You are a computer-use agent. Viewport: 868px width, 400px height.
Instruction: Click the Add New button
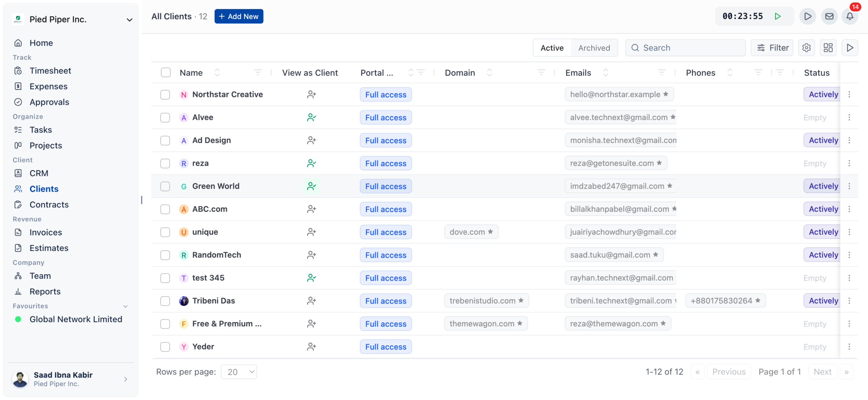239,16
